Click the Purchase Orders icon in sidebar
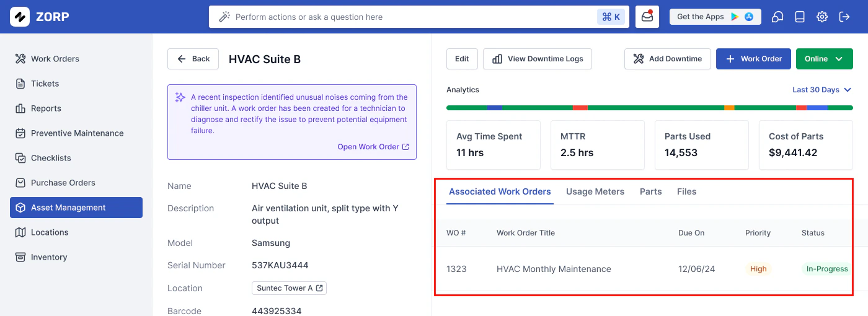This screenshot has width=868, height=316. [x=20, y=183]
